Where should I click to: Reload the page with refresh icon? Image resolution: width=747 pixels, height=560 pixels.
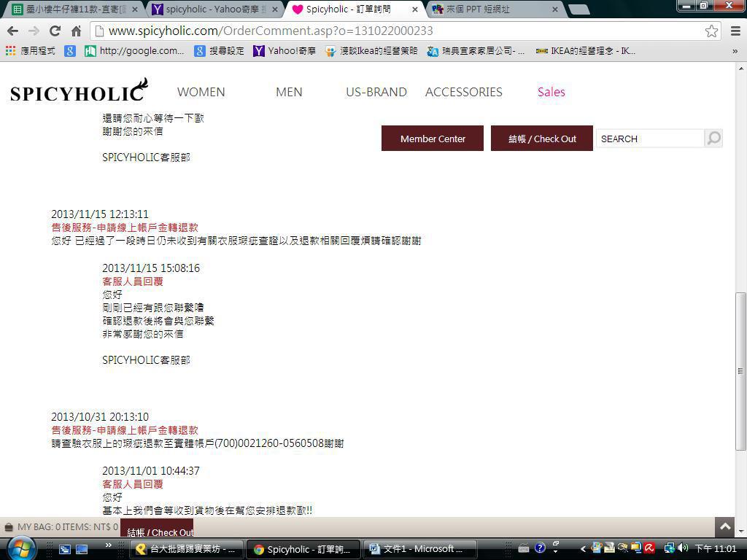(x=55, y=31)
